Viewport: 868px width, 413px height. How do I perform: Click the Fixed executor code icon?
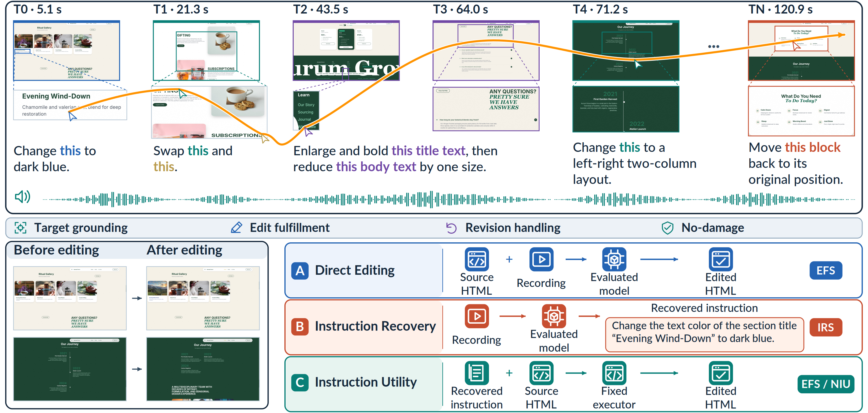click(x=614, y=373)
